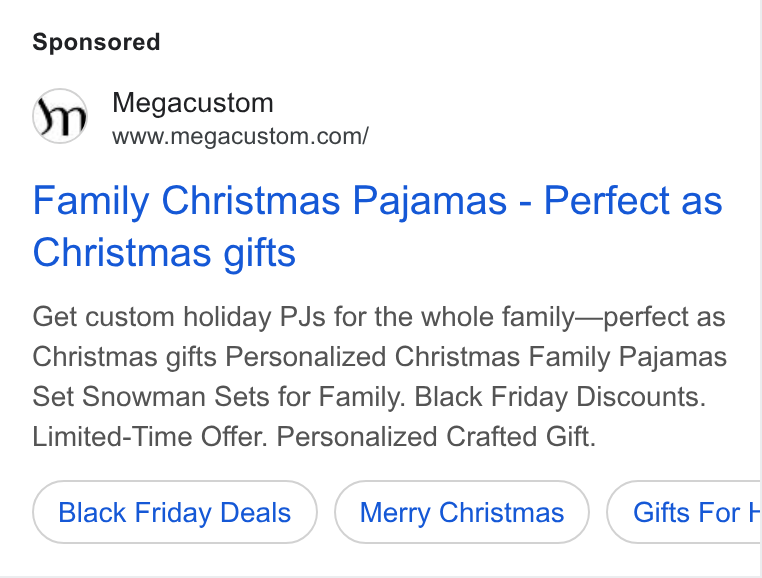Click 'Christmas gifts' on headline's second line
The width and height of the screenshot is (762, 578).
(x=164, y=253)
